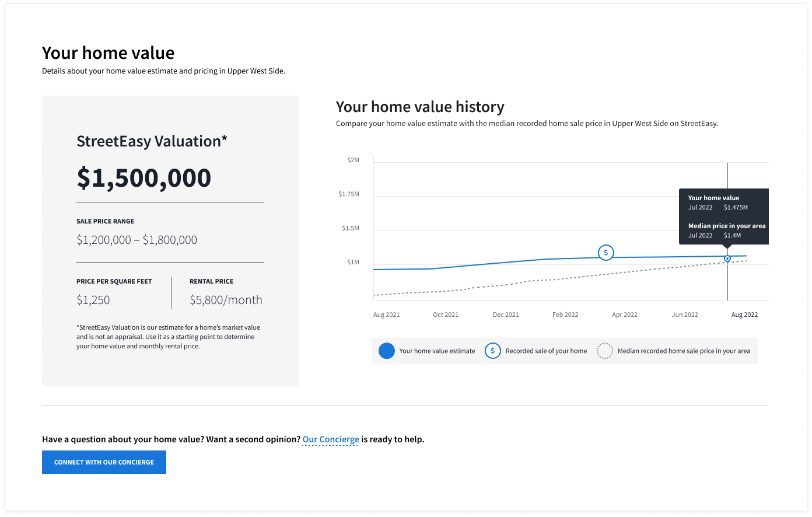Click the sale price range $1,200,000 – $1,800,000

pos(136,240)
